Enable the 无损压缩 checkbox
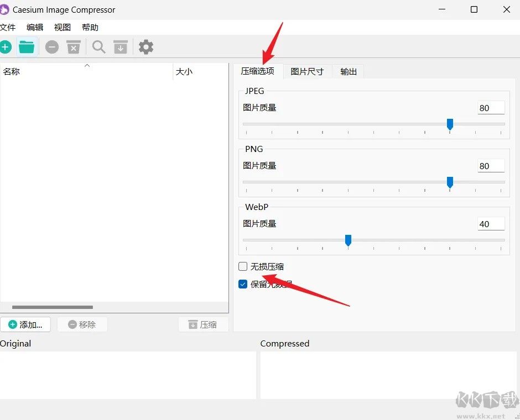 242,266
